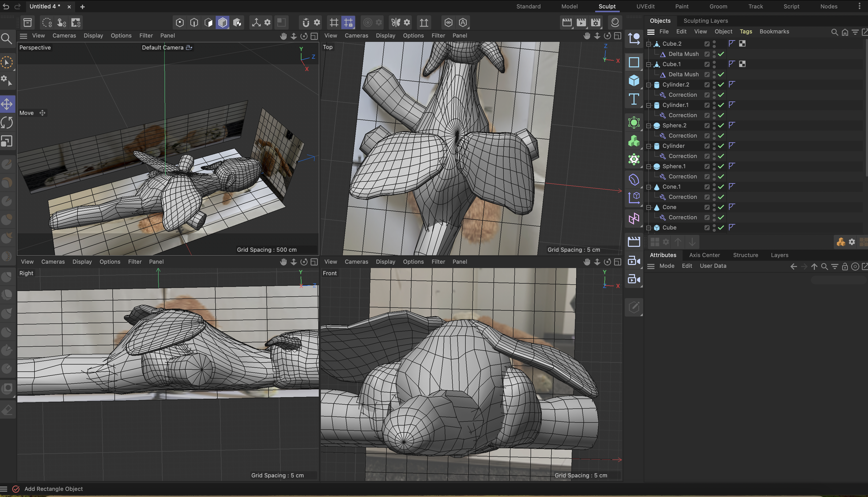The width and height of the screenshot is (868, 497).
Task: Click the Cube primitive icon
Action: pos(634,81)
